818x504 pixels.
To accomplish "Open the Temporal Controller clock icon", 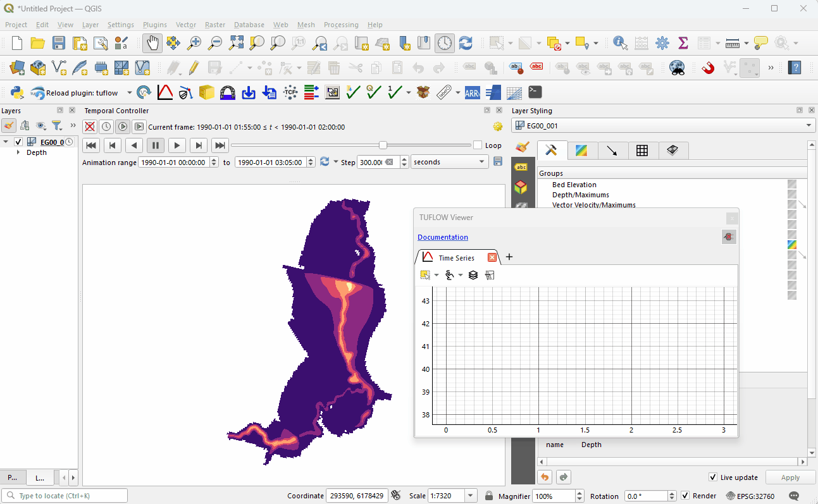I will pyautogui.click(x=445, y=43).
